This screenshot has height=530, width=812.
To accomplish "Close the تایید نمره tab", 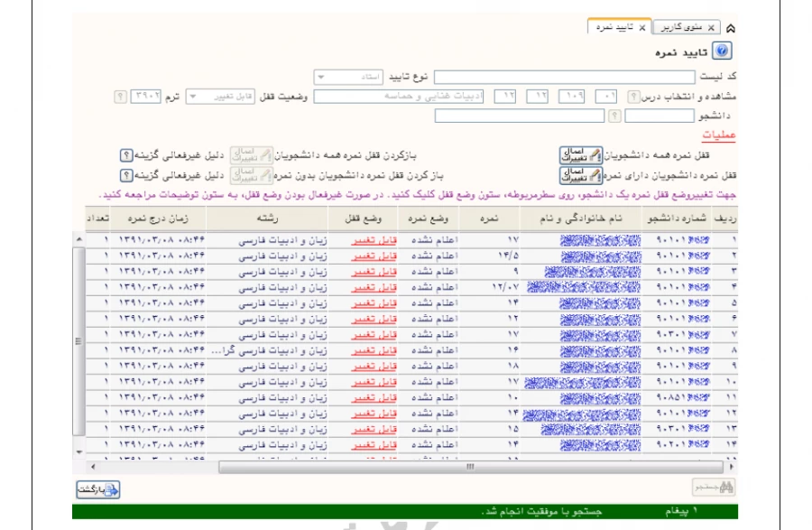I will pyautogui.click(x=642, y=28).
